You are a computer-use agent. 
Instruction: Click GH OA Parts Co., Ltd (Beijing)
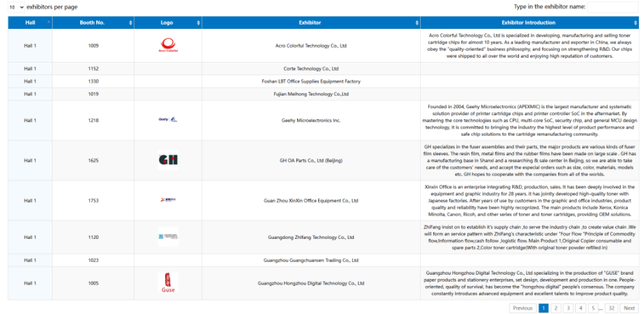(x=310, y=160)
